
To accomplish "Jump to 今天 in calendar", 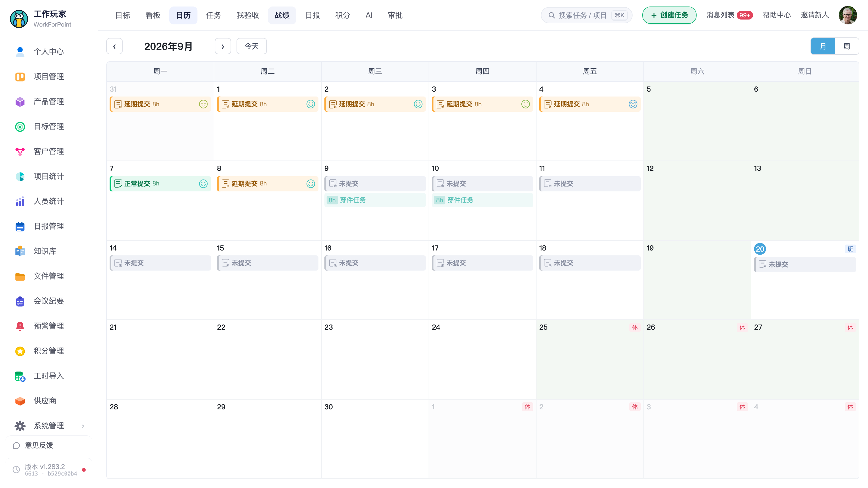I will (x=251, y=46).
